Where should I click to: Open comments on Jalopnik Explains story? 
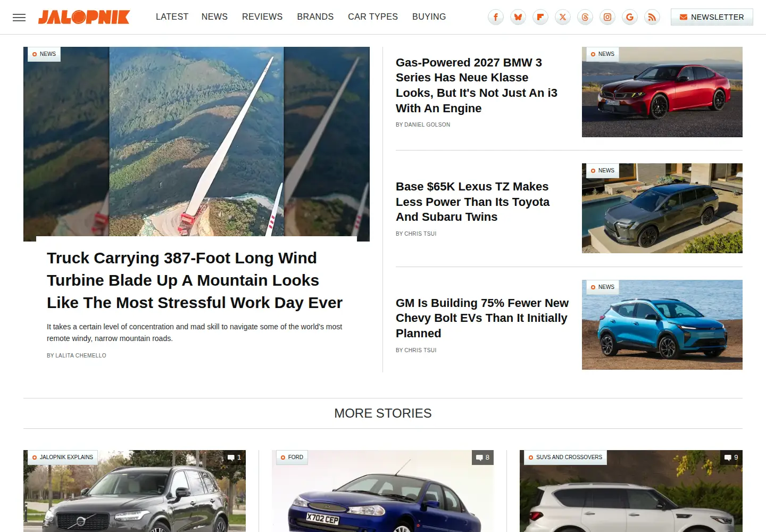pyautogui.click(x=235, y=458)
